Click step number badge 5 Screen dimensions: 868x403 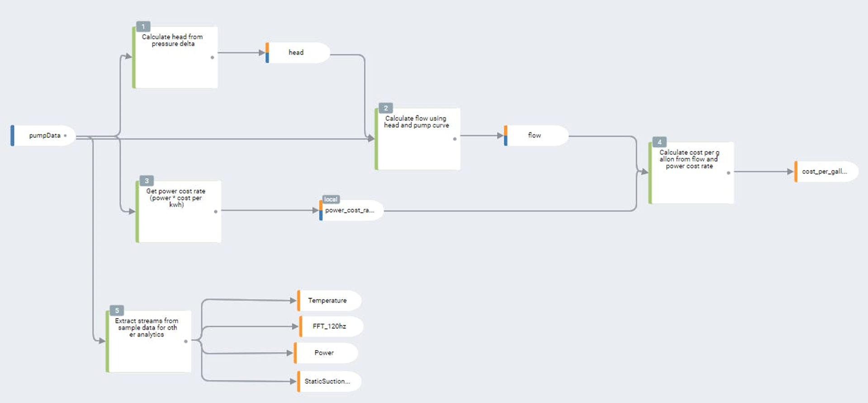[117, 311]
